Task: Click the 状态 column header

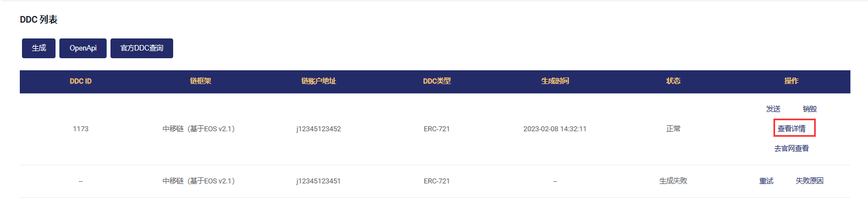Action: click(673, 81)
